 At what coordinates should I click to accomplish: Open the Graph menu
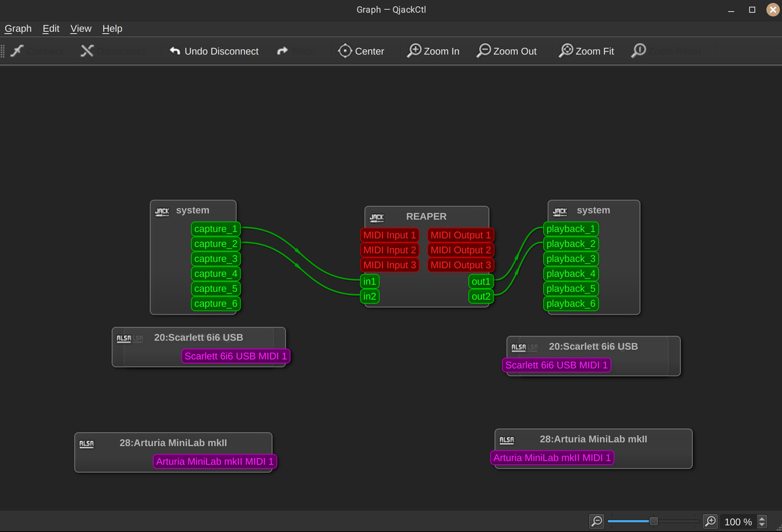click(x=18, y=29)
